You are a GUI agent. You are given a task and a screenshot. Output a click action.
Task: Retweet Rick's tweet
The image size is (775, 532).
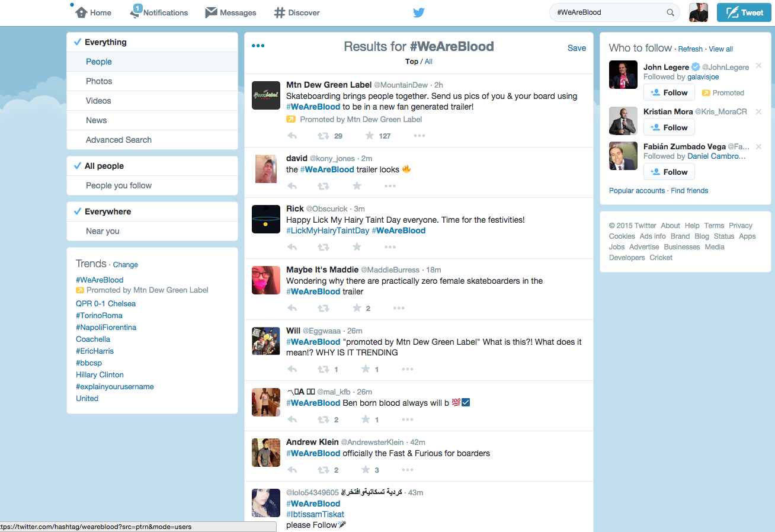[x=323, y=247]
